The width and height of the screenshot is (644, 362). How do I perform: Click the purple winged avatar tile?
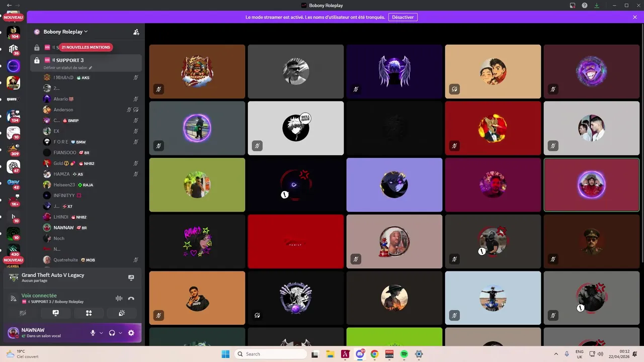[x=394, y=71]
